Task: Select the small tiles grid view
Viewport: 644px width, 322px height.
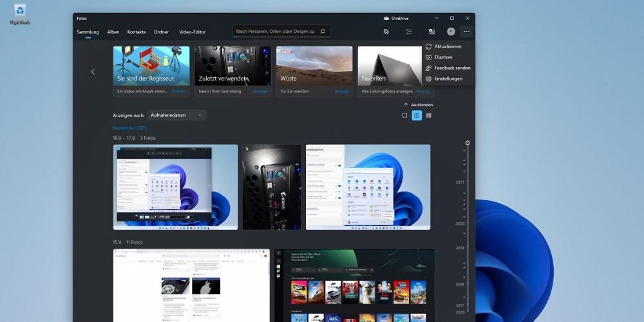Action: coord(429,115)
